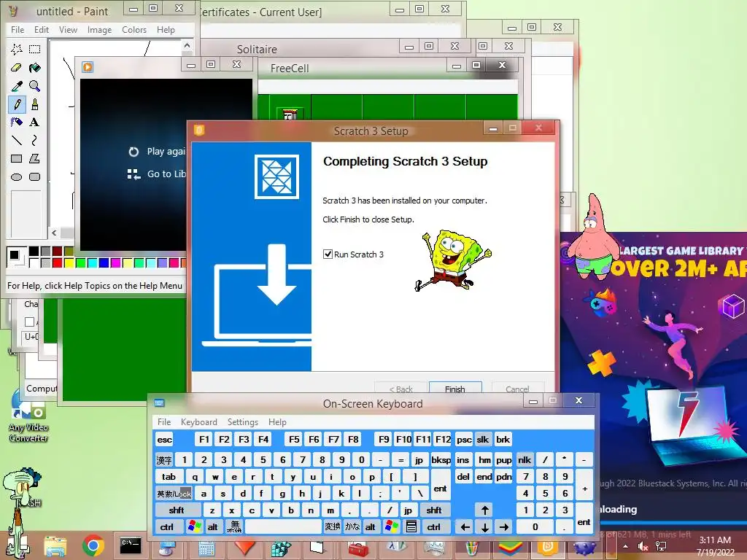Toggle the slk scroll lock key

tap(483, 440)
